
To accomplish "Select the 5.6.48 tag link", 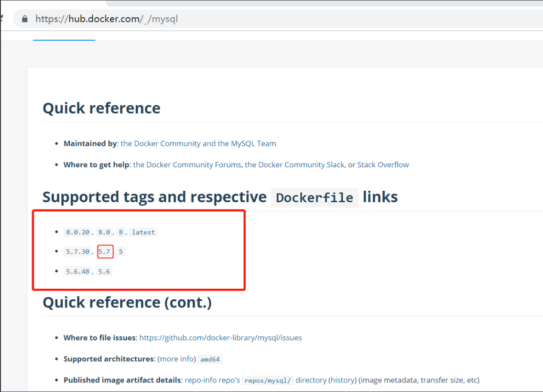I will point(77,272).
